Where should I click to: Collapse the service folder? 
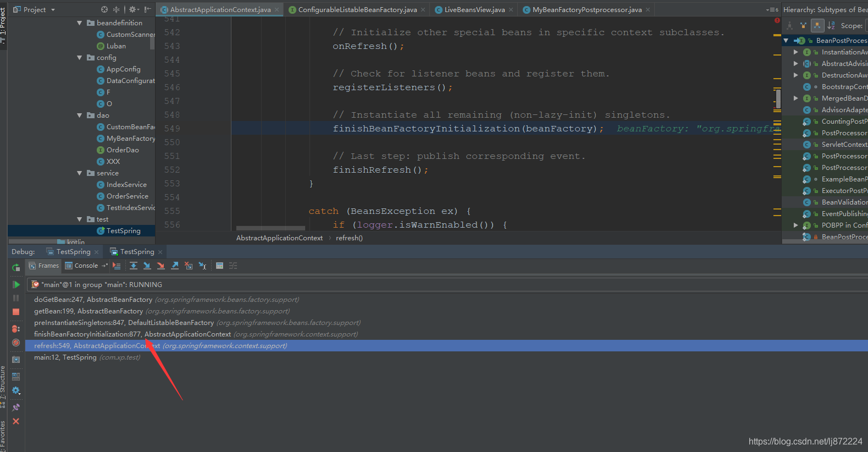click(x=80, y=173)
